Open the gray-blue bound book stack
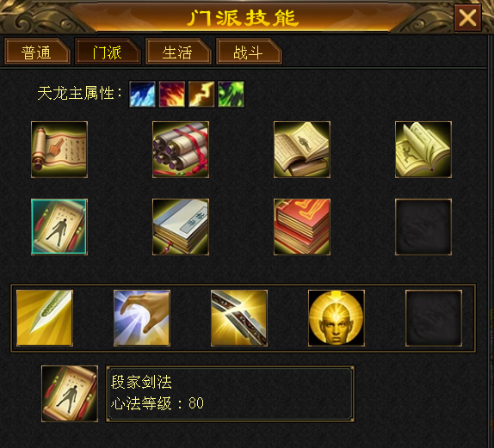 coord(181,227)
